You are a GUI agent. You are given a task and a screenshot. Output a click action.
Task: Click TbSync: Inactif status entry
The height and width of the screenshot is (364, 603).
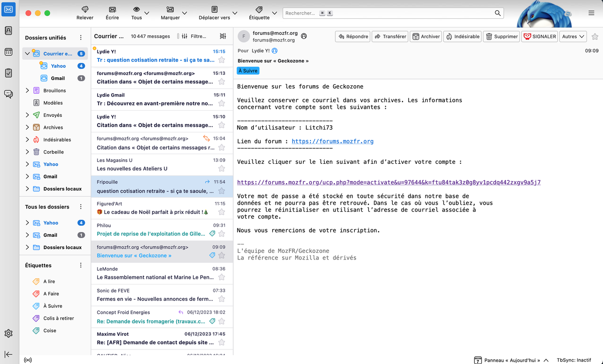tap(574, 360)
